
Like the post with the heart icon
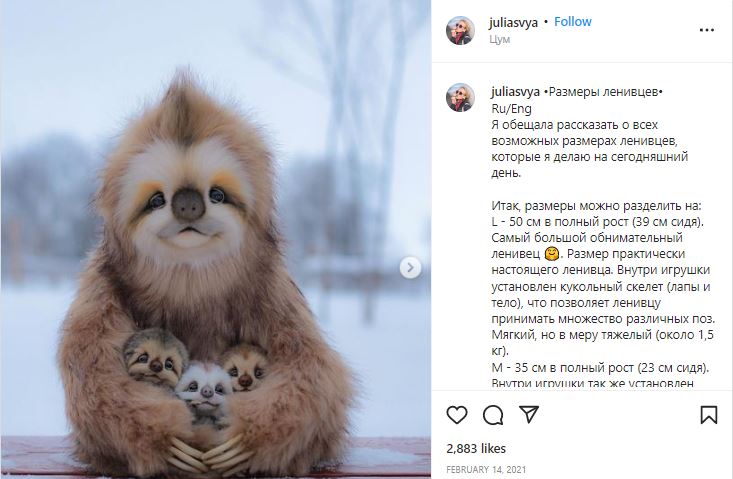pos(457,415)
